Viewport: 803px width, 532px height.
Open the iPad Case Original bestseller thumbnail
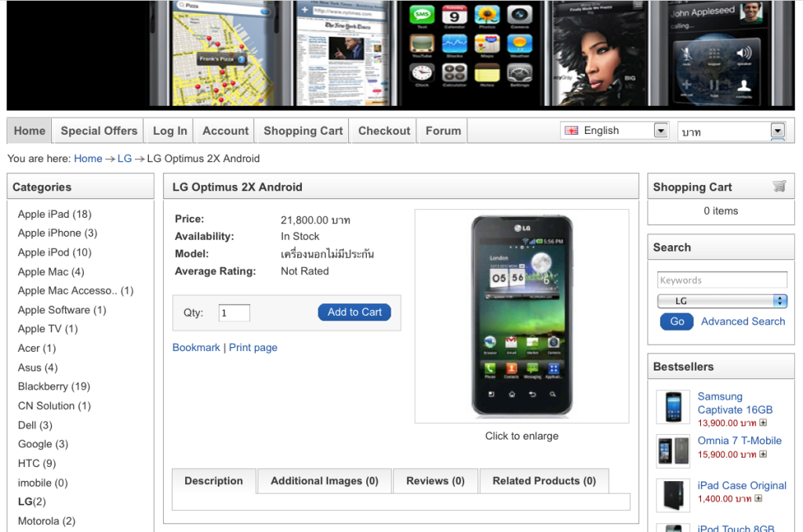tap(674, 494)
